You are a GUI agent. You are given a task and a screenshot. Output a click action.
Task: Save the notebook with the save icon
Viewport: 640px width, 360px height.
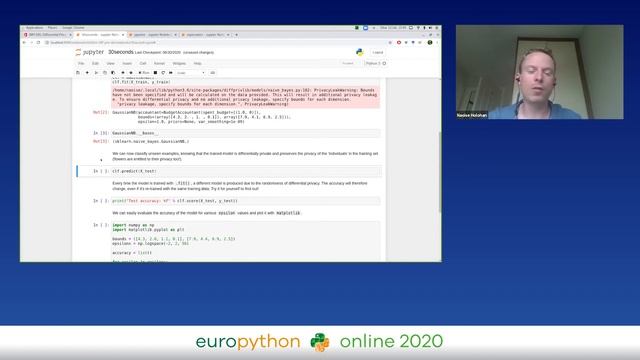[x=78, y=73]
